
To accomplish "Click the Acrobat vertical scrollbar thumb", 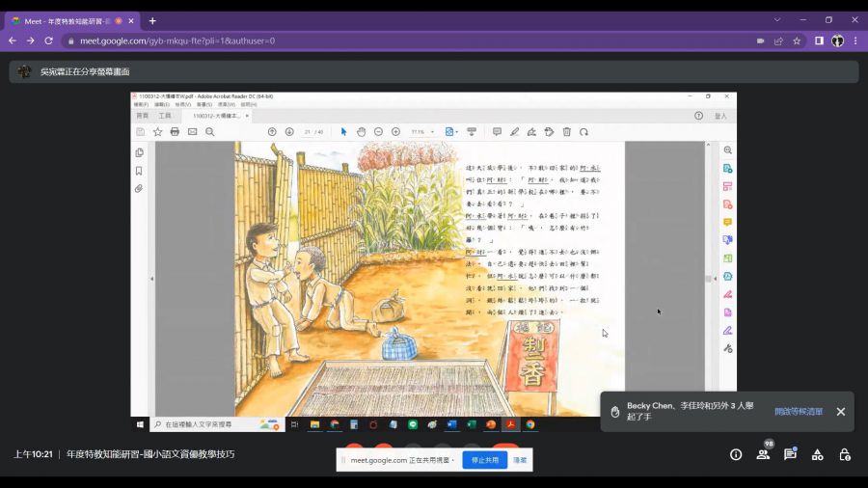I will pos(708,279).
